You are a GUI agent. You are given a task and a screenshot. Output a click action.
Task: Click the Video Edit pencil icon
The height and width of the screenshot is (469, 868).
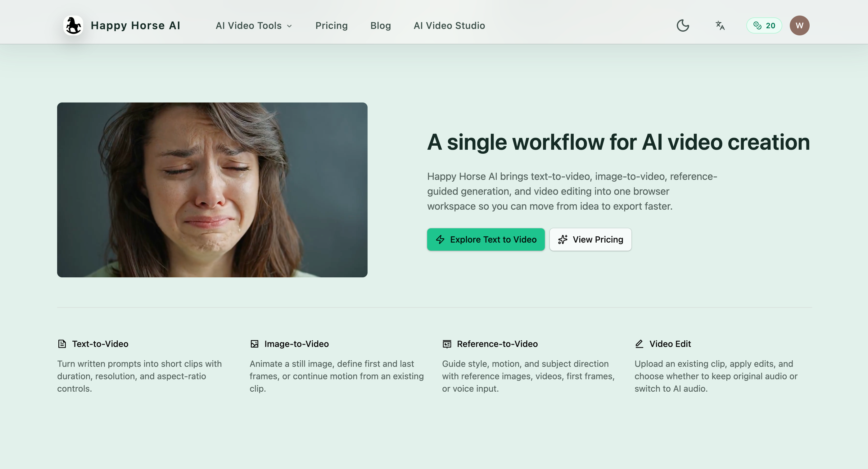pos(639,344)
